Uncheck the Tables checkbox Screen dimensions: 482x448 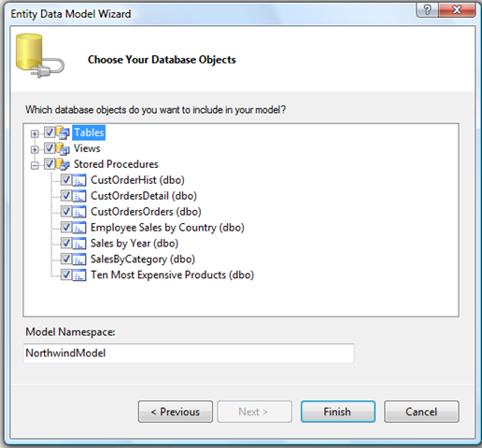pos(50,133)
